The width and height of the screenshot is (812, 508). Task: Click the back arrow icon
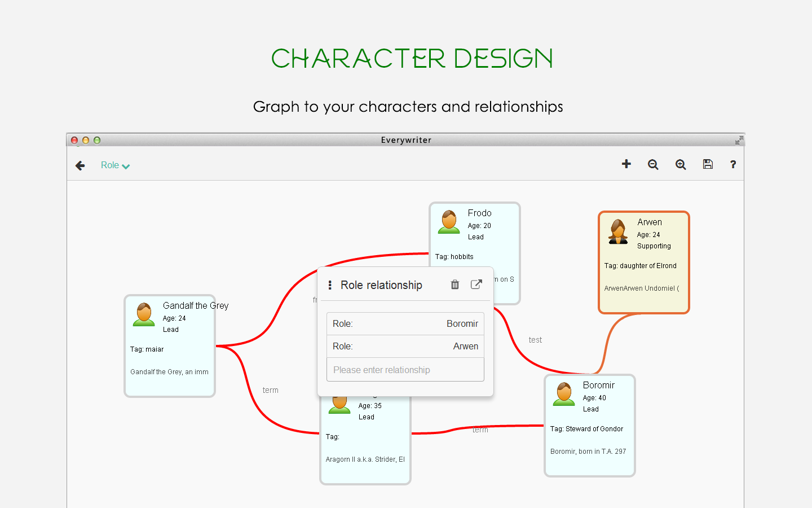[80, 165]
